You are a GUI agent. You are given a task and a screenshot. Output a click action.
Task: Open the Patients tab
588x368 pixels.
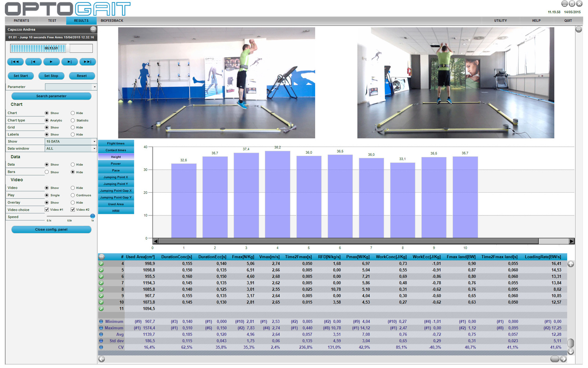point(22,21)
